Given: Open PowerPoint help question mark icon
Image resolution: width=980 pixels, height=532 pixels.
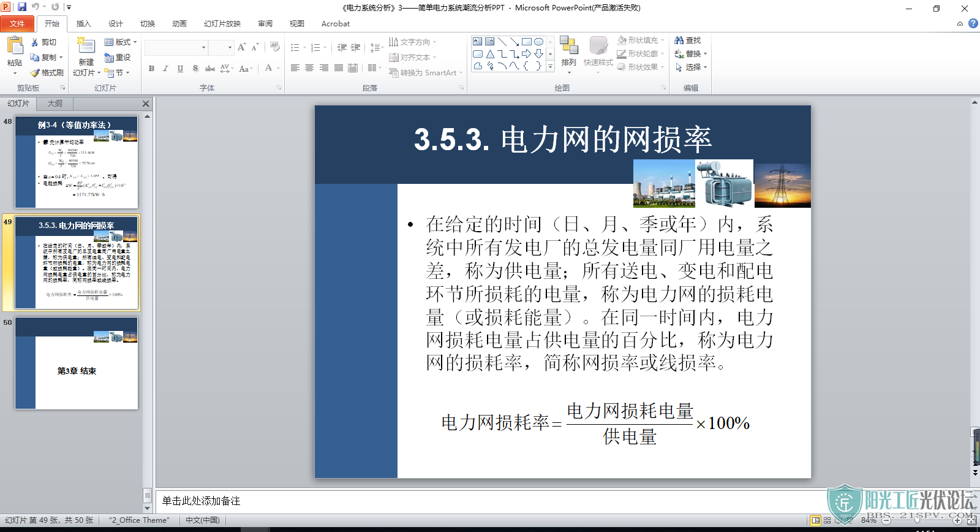Looking at the screenshot, I should [x=973, y=23].
